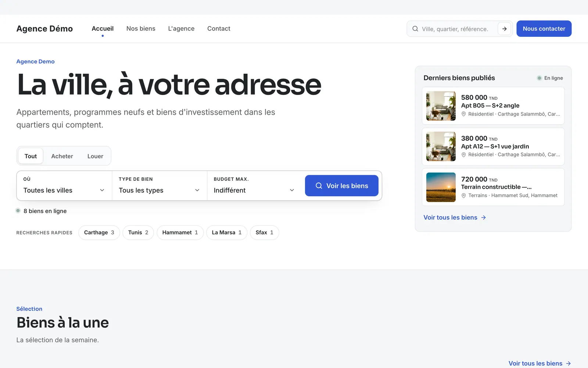Click arrow icon beside bottom Voir tous les biens
The image size is (588, 368).
click(569, 364)
